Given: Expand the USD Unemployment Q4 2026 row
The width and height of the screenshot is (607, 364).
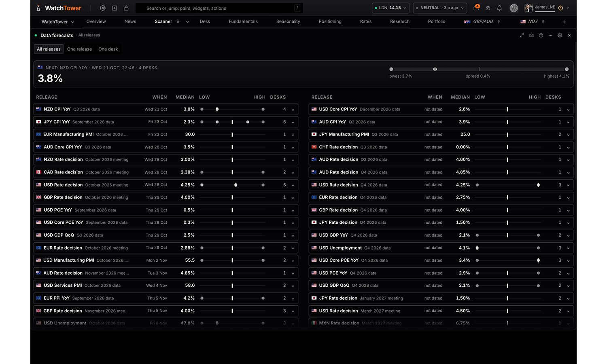Looking at the screenshot, I should click(568, 248).
